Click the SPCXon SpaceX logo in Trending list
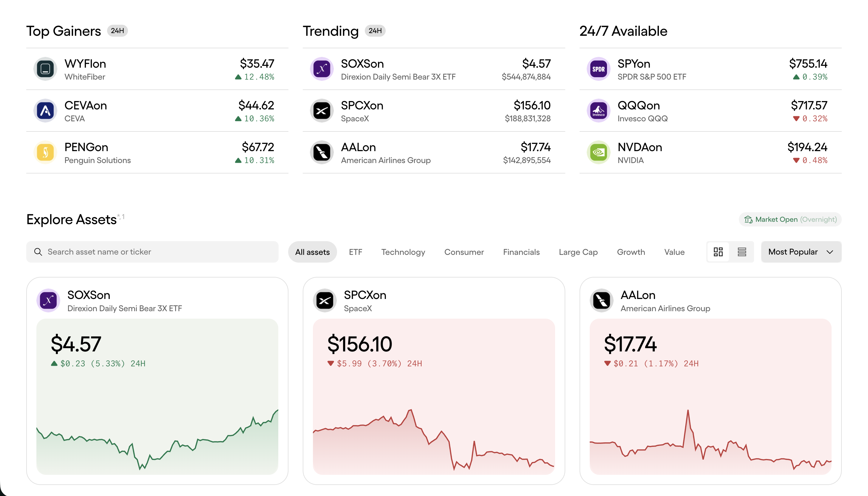 (x=322, y=111)
